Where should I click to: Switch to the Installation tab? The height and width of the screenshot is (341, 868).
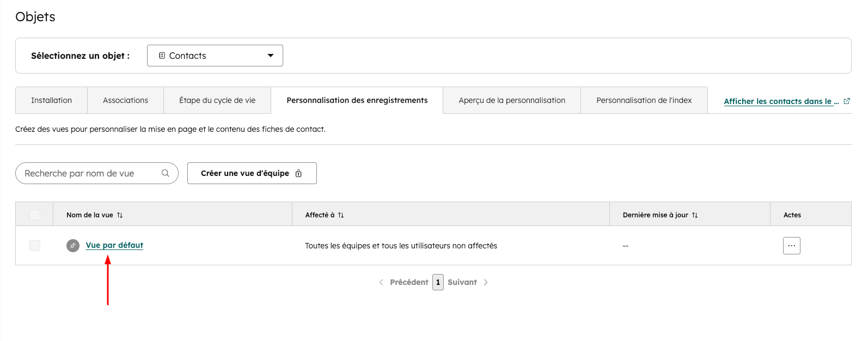click(51, 100)
